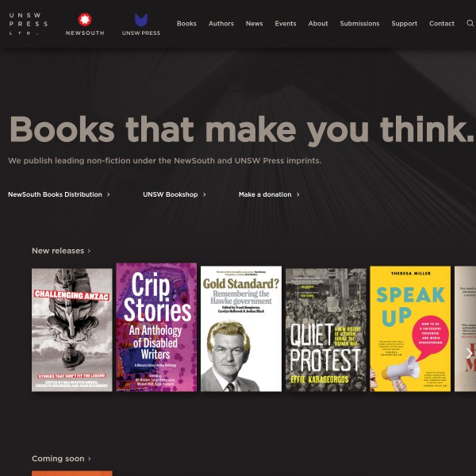Open the Books menu item

[x=186, y=23]
